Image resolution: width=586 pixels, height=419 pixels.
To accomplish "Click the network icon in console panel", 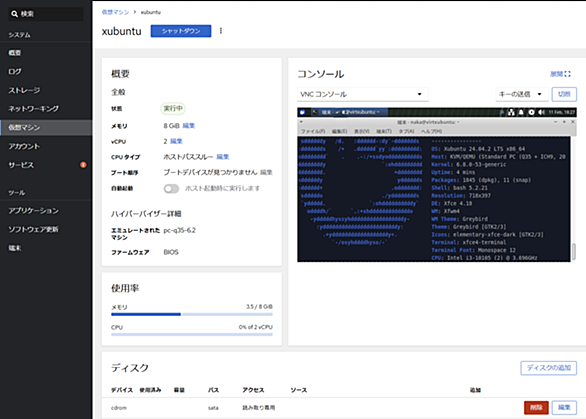I will pyautogui.click(x=511, y=112).
